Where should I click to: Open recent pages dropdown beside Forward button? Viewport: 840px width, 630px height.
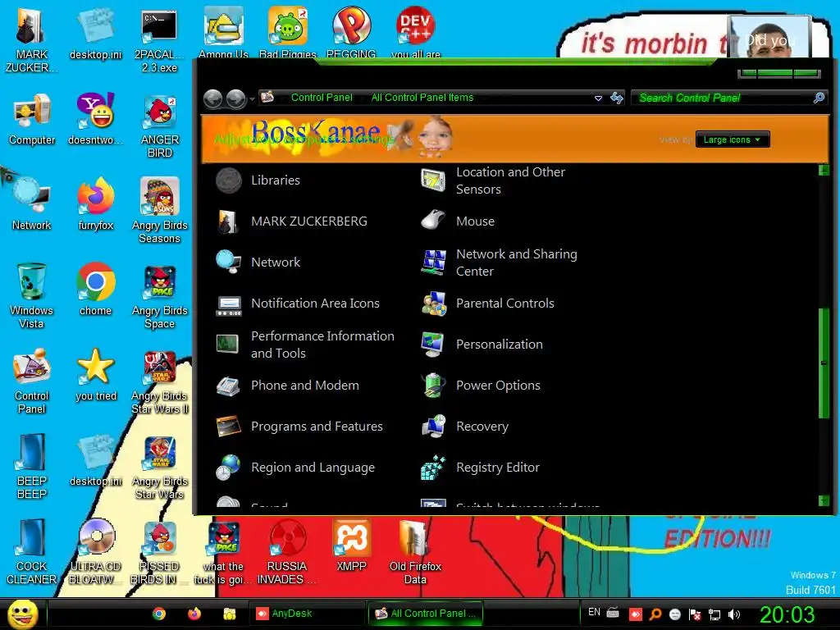(252, 99)
